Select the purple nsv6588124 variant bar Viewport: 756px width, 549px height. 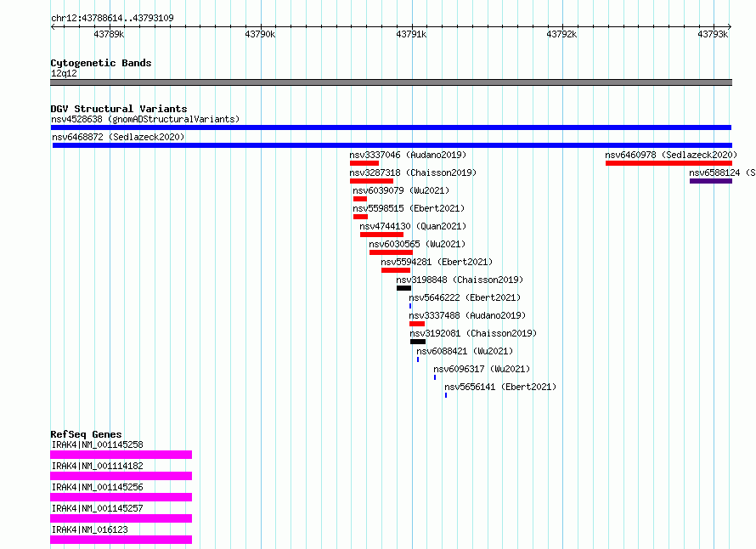[x=711, y=181]
